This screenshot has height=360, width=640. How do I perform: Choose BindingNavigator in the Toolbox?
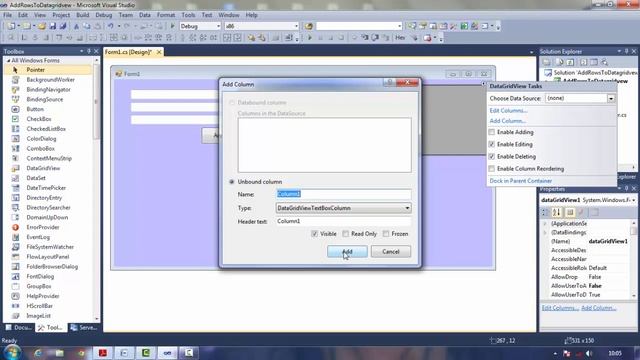click(x=48, y=89)
